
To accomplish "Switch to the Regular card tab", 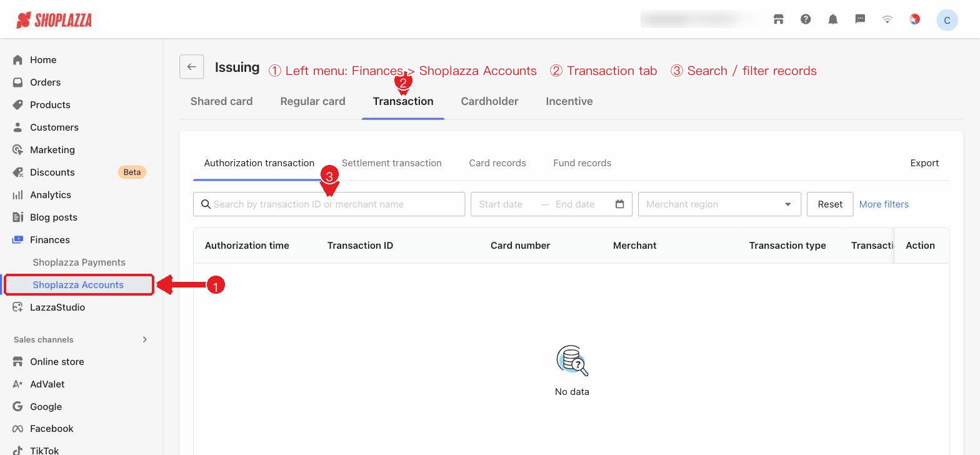I will coord(312,101).
